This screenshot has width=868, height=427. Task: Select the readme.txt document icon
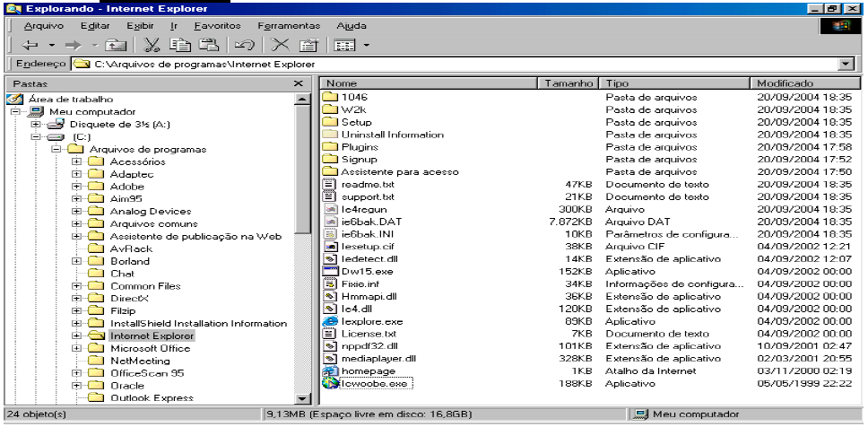[330, 185]
